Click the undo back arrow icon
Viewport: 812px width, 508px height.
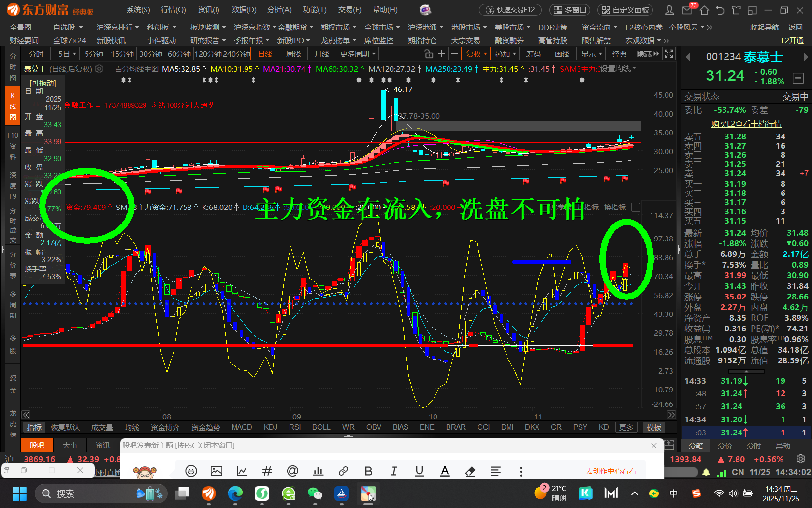click(720, 10)
